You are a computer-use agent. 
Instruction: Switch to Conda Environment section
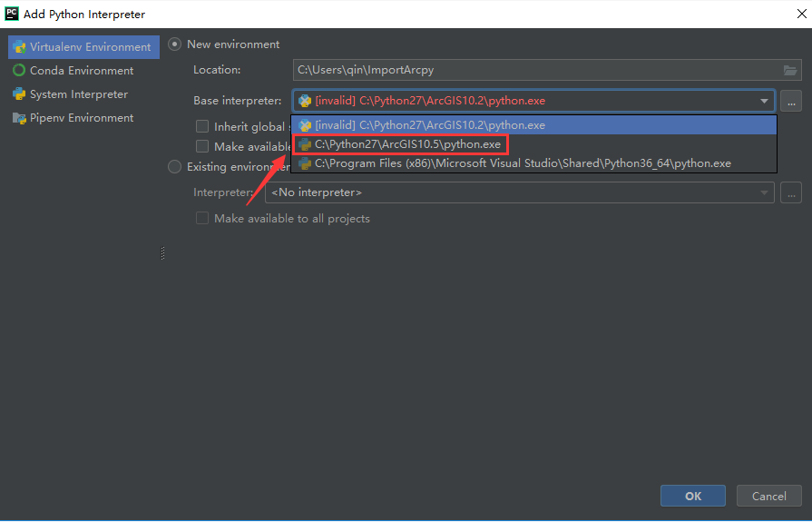click(x=81, y=71)
